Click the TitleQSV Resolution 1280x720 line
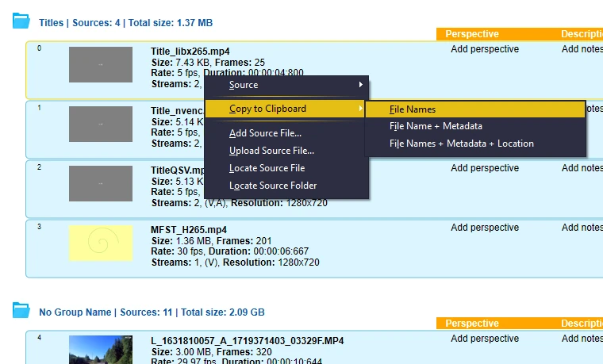This screenshot has height=364, width=603. (239, 203)
